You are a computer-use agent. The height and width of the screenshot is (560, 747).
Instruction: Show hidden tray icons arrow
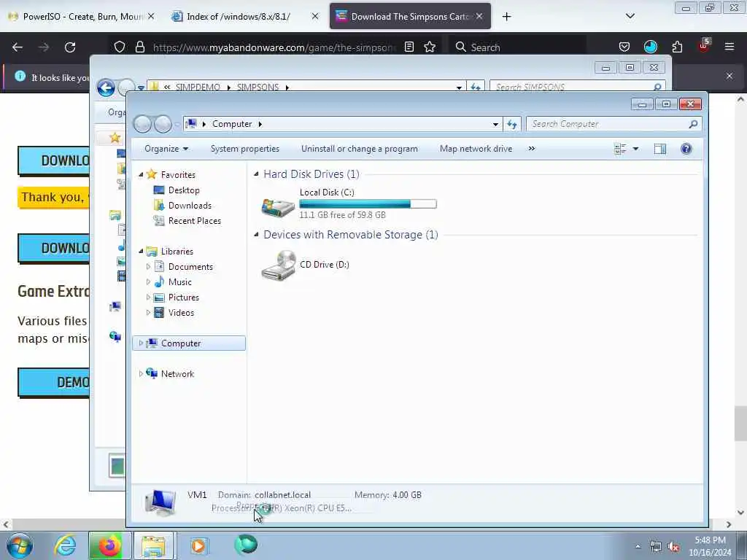click(x=638, y=546)
